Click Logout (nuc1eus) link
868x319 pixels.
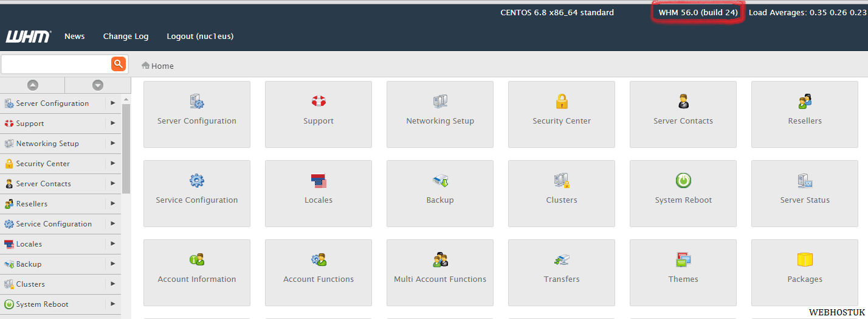click(200, 37)
